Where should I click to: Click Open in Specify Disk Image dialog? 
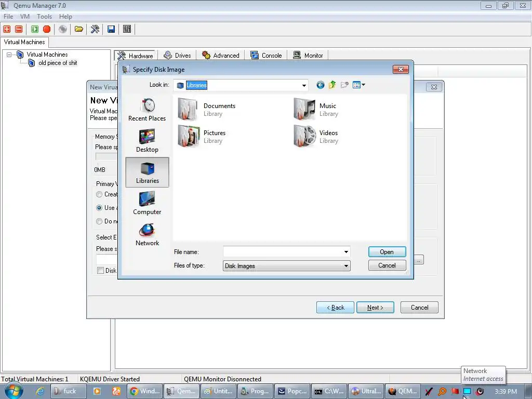387,252
